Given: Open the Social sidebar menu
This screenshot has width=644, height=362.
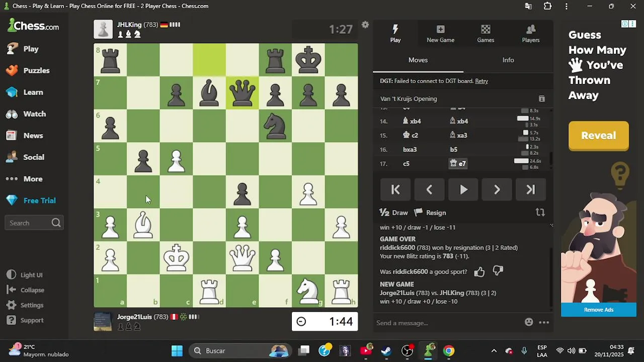Looking at the screenshot, I should coord(34,157).
